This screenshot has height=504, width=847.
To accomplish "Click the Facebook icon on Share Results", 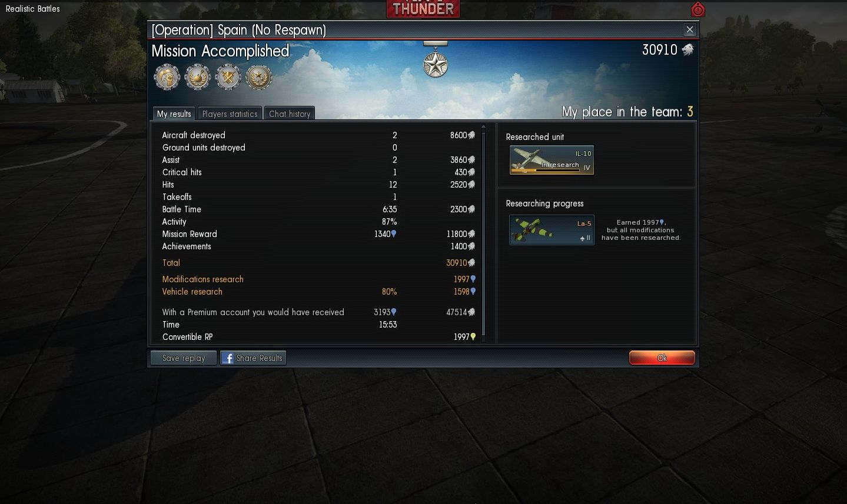I will click(227, 358).
